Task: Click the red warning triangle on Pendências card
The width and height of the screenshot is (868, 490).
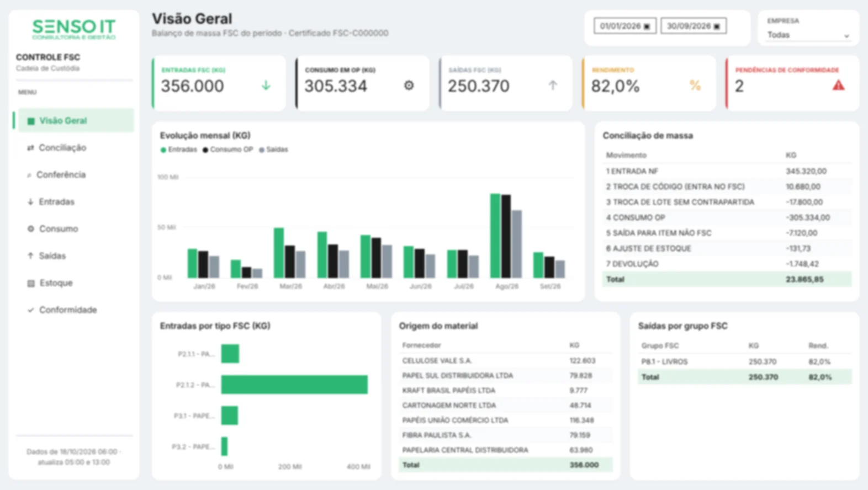Action: 838,86
